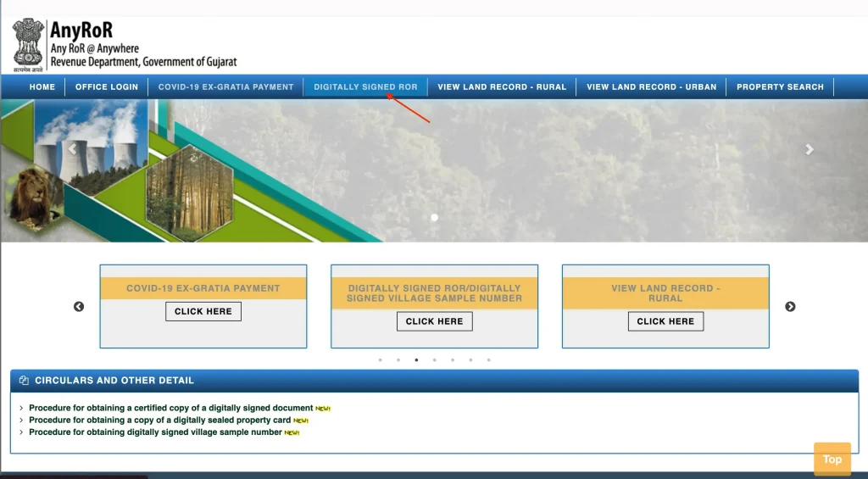The height and width of the screenshot is (479, 868).
Task: Open procedure for certified digitally signed document
Action: pos(171,408)
